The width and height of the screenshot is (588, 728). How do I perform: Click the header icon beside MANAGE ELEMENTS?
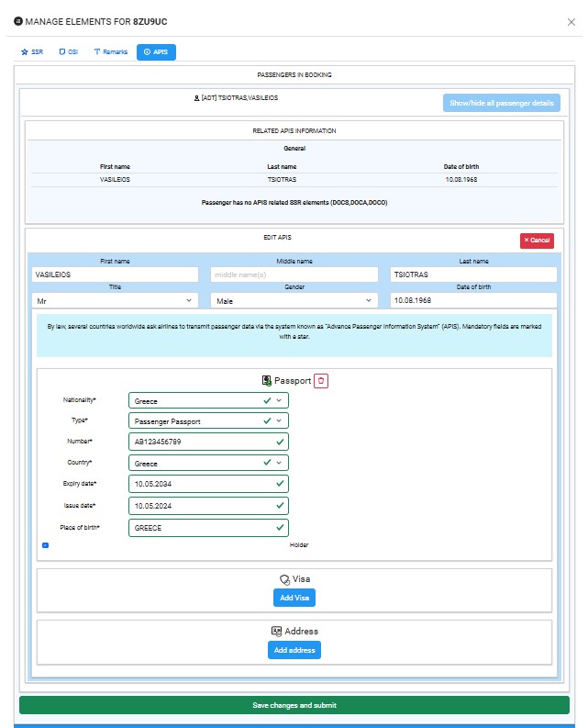click(18, 21)
